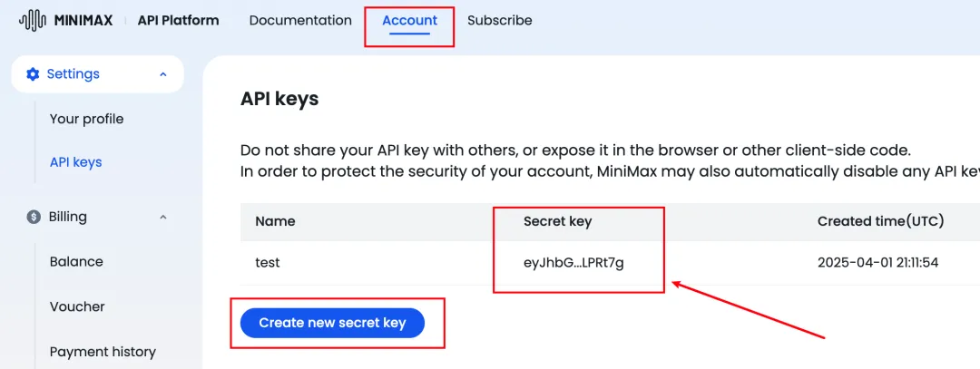Select the test key row name
The height and width of the screenshot is (369, 980).
pos(268,263)
